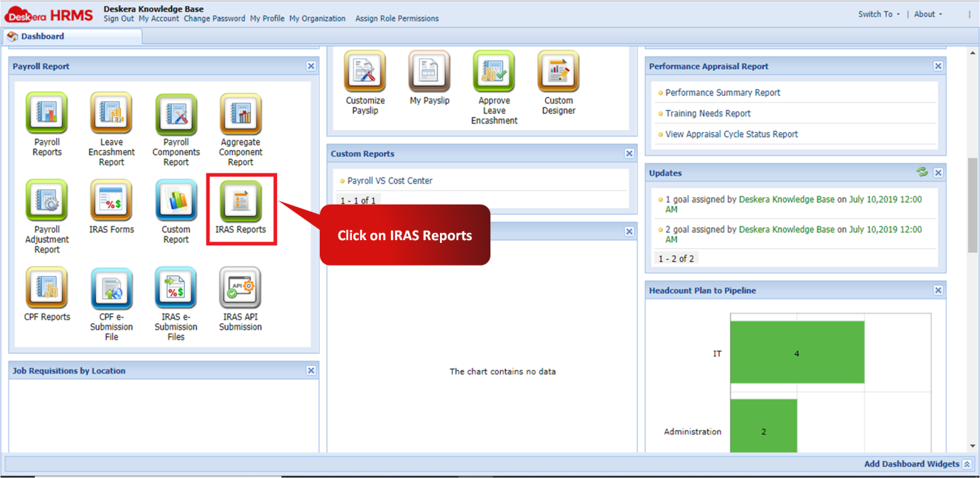Open the IRAS API Submission icon
Image resolution: width=980 pixels, height=478 pixels.
[x=240, y=287]
